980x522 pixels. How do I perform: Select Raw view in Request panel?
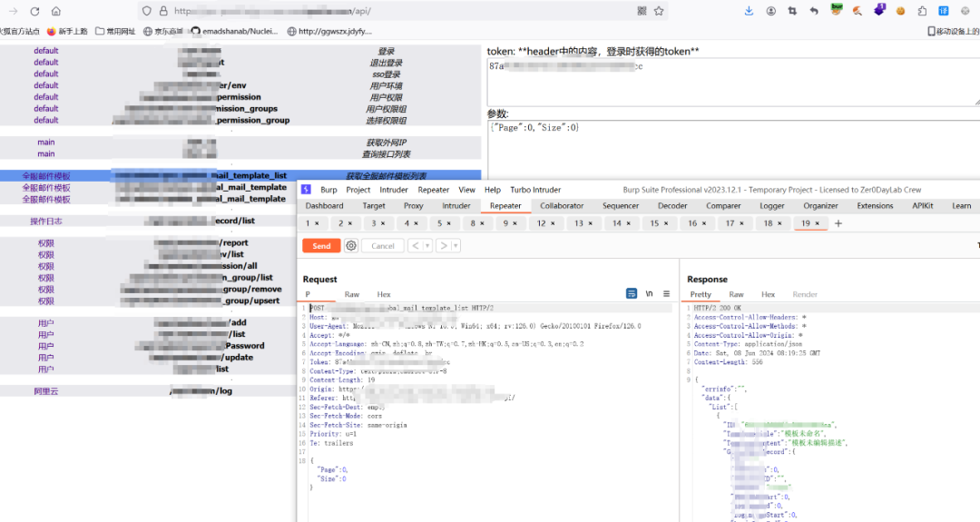pos(352,294)
